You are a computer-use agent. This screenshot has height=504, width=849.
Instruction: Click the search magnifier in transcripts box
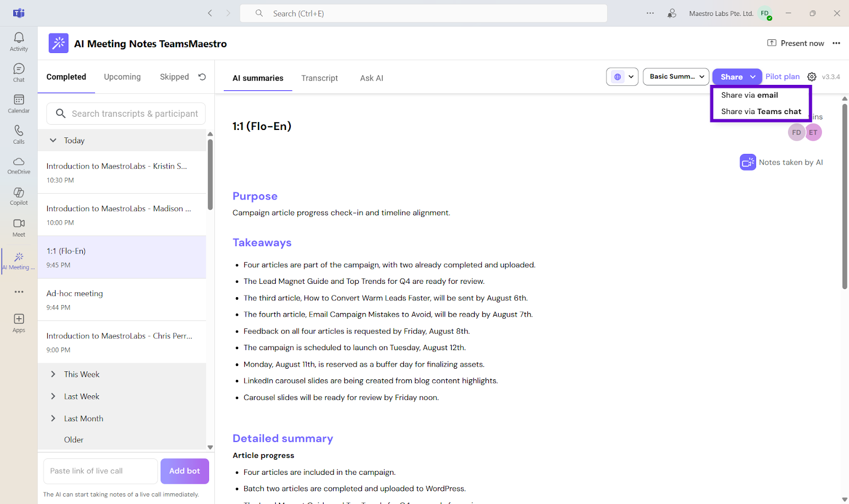point(61,114)
